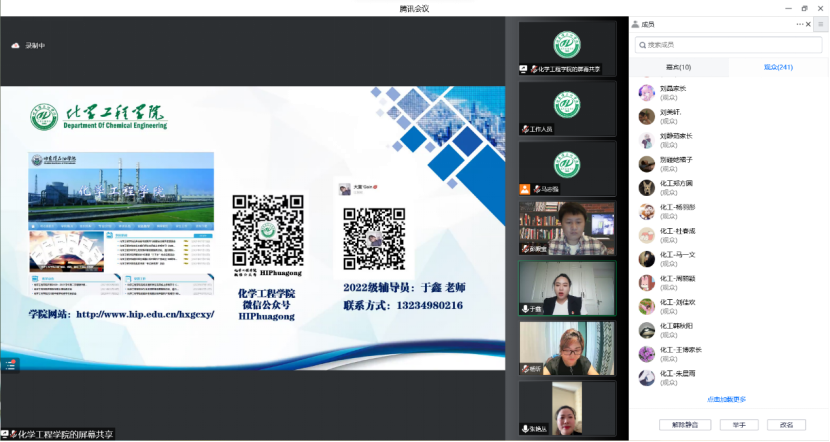Click the 举手 raise hand button
This screenshot has width=830, height=442.
point(739,425)
